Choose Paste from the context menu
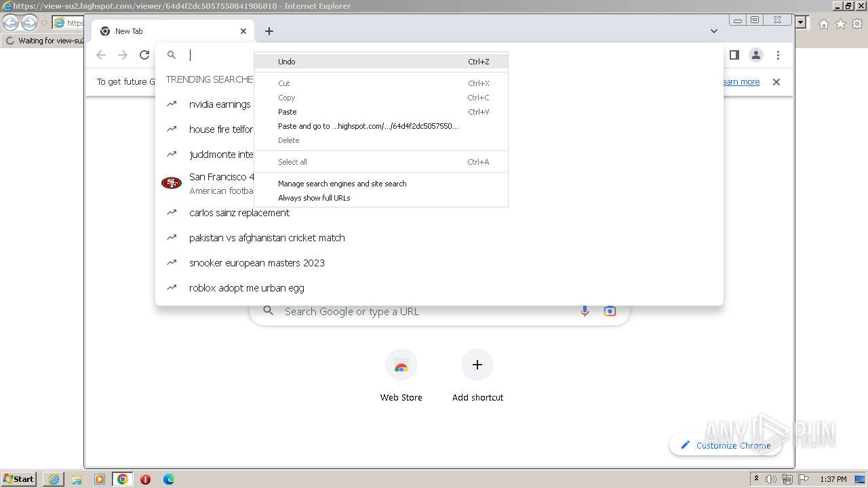This screenshot has width=868, height=488. (x=380, y=112)
